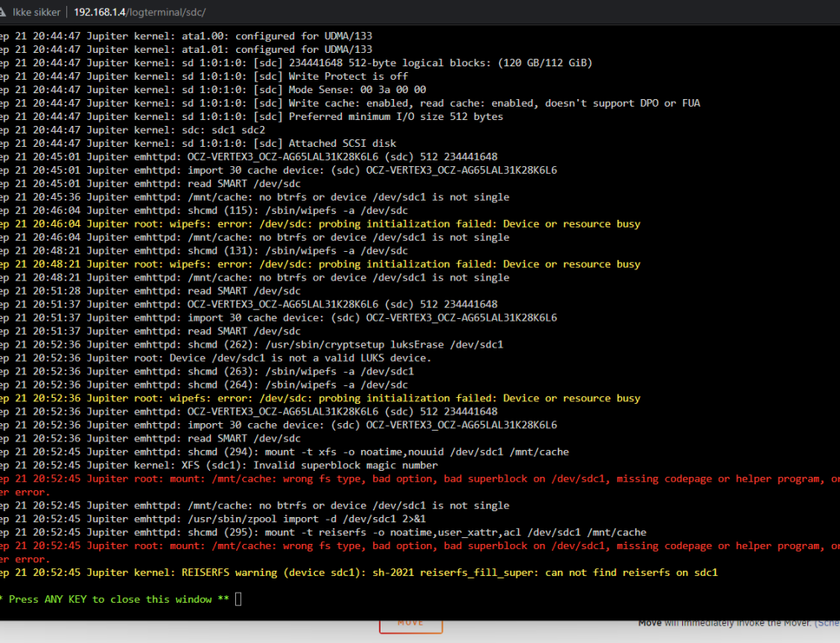
Task: Click the yellow 20:46:04 wipefs error line
Action: tap(320, 224)
